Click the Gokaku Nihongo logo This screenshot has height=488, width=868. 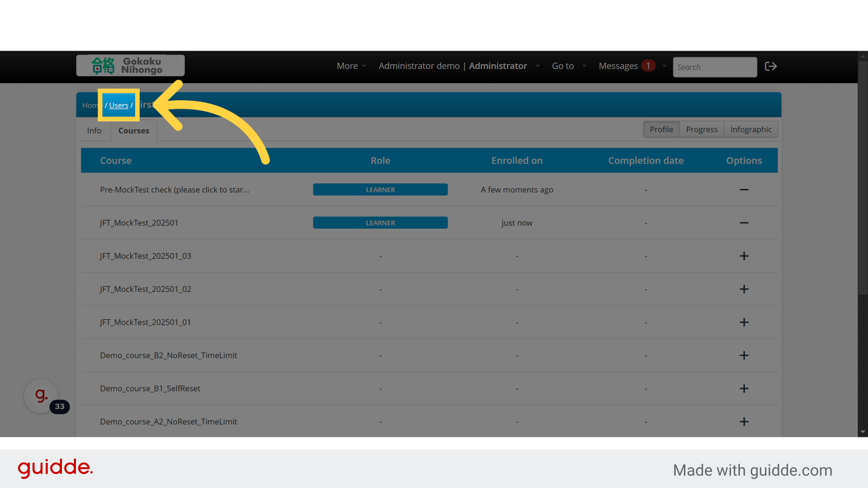pos(130,66)
